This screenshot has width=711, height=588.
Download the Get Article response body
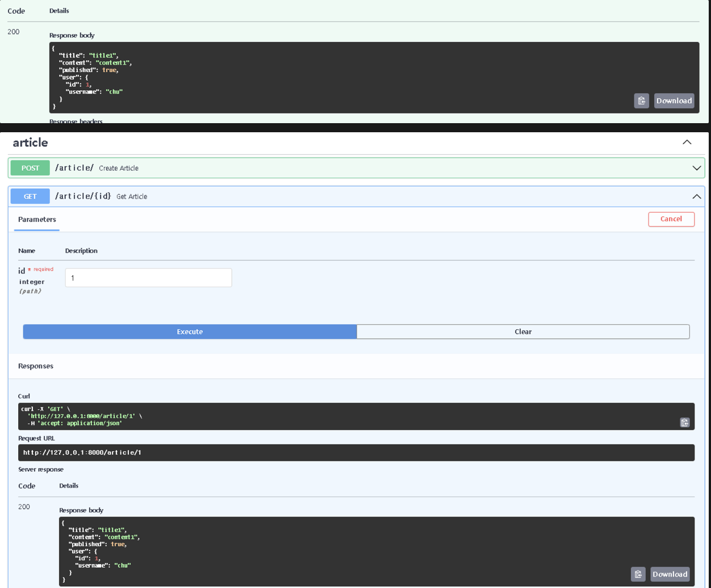[x=670, y=574]
